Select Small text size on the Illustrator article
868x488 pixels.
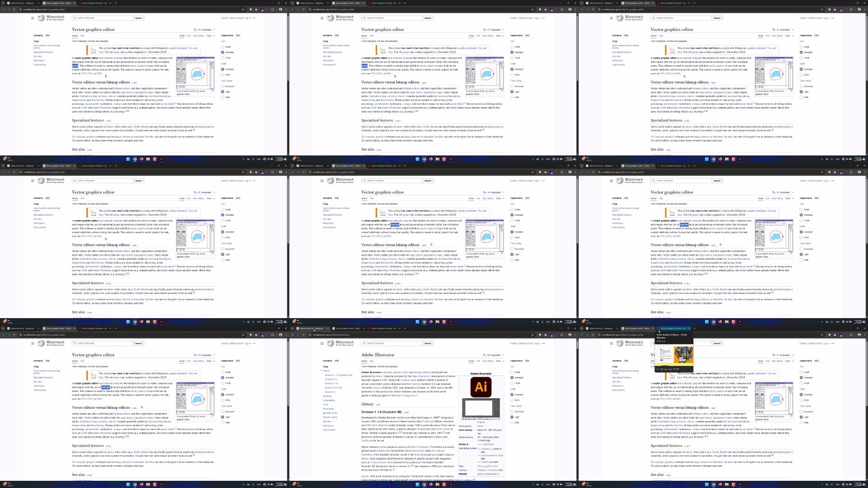point(512,372)
